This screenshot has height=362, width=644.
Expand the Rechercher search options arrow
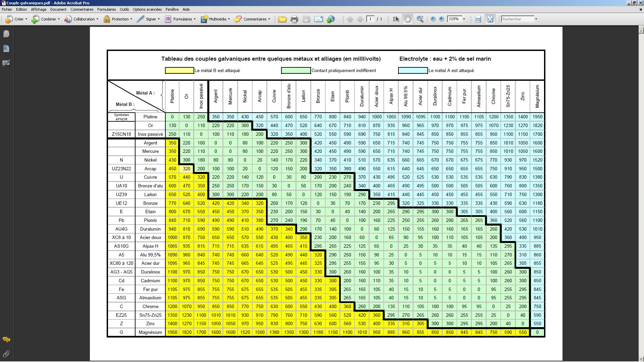[536, 19]
